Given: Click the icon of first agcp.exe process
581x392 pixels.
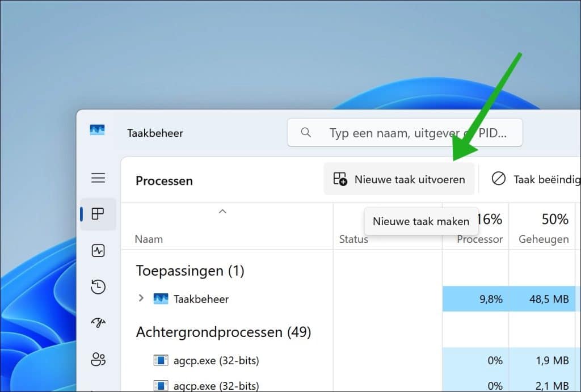Looking at the screenshot, I should (x=161, y=360).
